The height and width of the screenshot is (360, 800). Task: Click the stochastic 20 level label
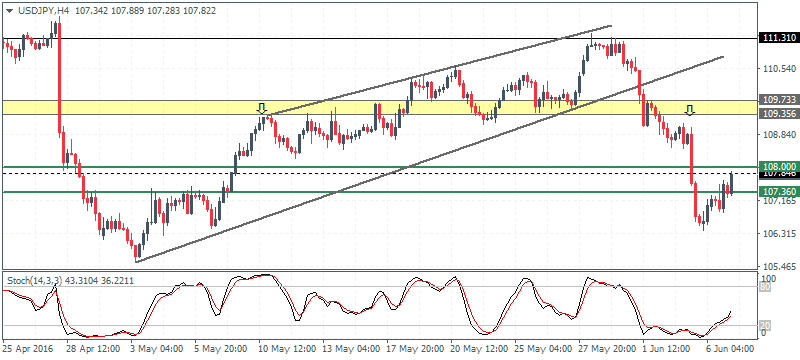(x=765, y=326)
